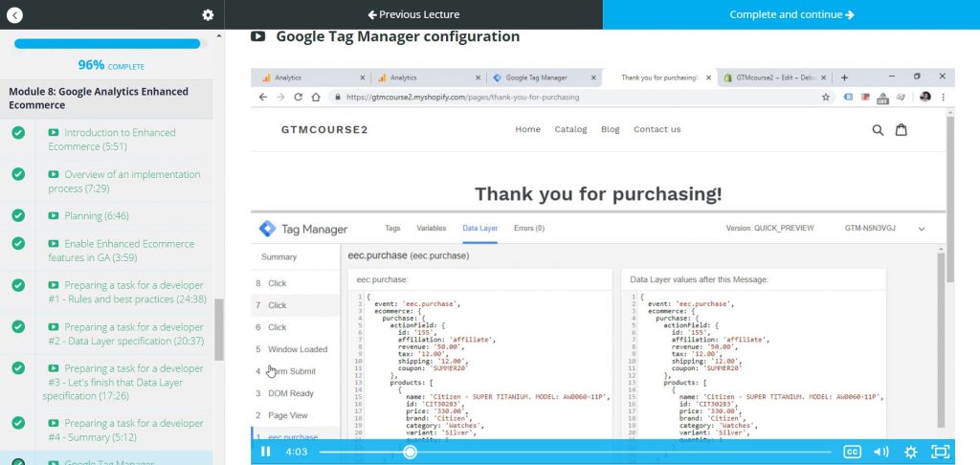
Task: Expand the GTM-N5N3VGJ container chevron
Action: (922, 229)
